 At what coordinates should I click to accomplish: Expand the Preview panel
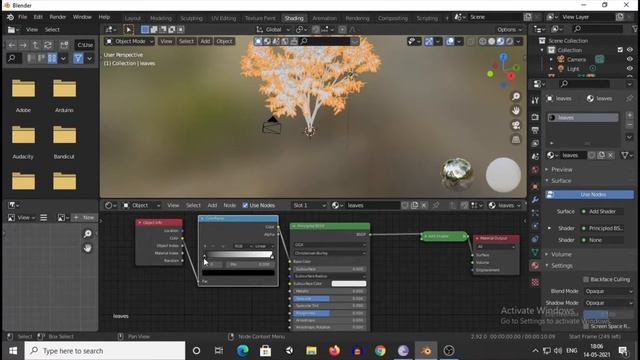tap(562, 169)
